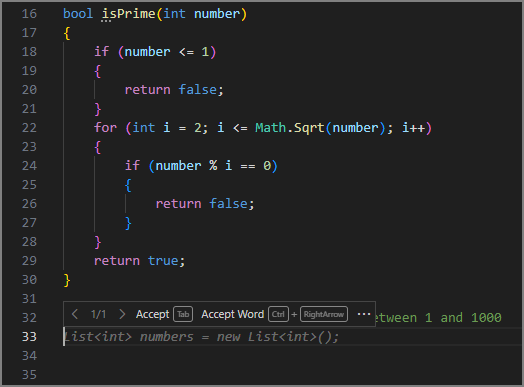Click Math.Sqrt call on line 22
Screen dimensions: 524x387
click(289, 128)
